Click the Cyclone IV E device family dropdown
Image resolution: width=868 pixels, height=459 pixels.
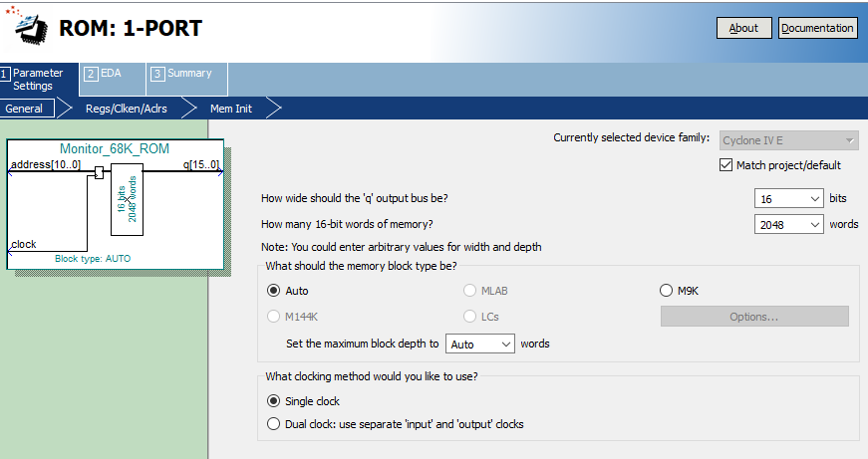pos(788,139)
